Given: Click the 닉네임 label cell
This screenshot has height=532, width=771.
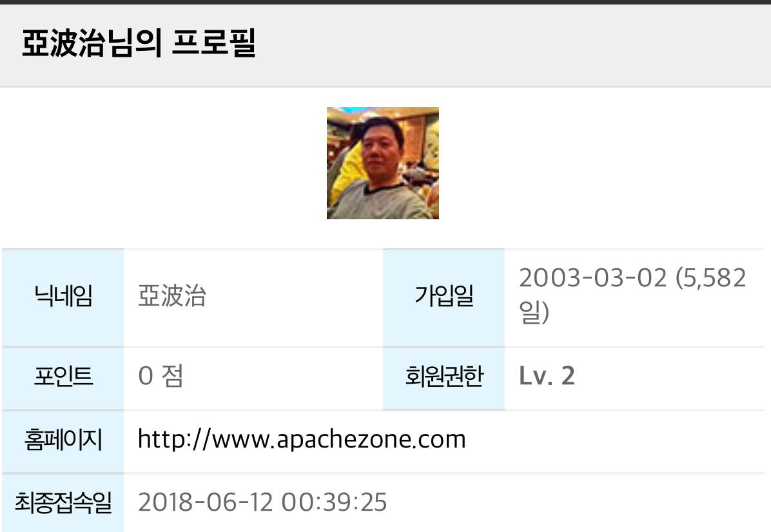Looking at the screenshot, I should tap(63, 297).
